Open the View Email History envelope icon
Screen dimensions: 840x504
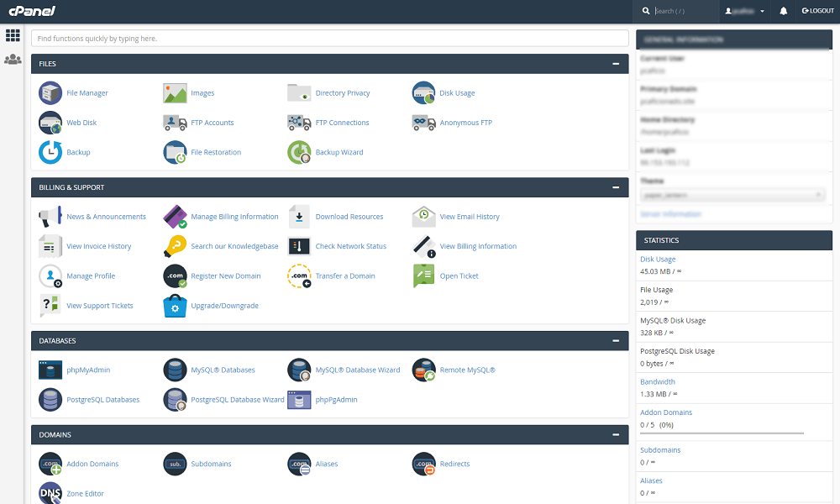point(423,217)
